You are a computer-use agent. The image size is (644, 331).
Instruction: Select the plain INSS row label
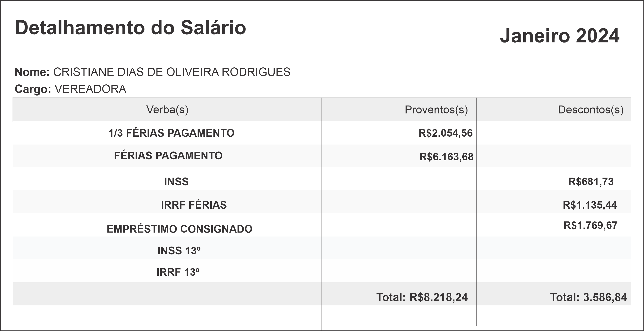(176, 182)
